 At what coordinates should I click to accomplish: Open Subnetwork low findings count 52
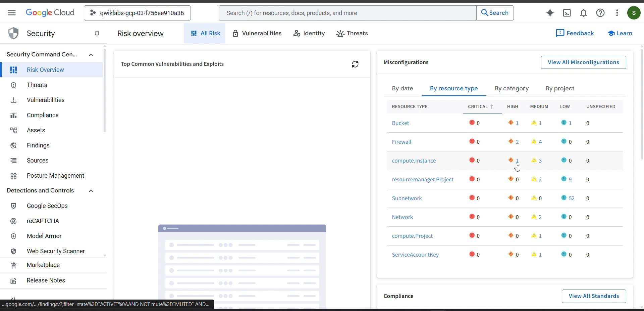pyautogui.click(x=572, y=198)
